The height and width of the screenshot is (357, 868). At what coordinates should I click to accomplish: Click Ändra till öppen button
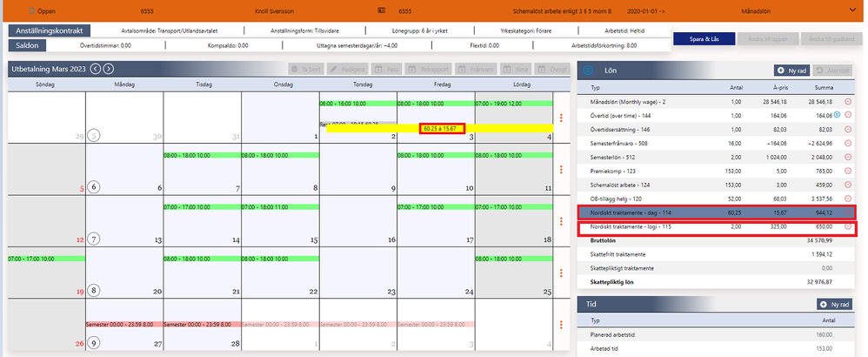(x=768, y=39)
